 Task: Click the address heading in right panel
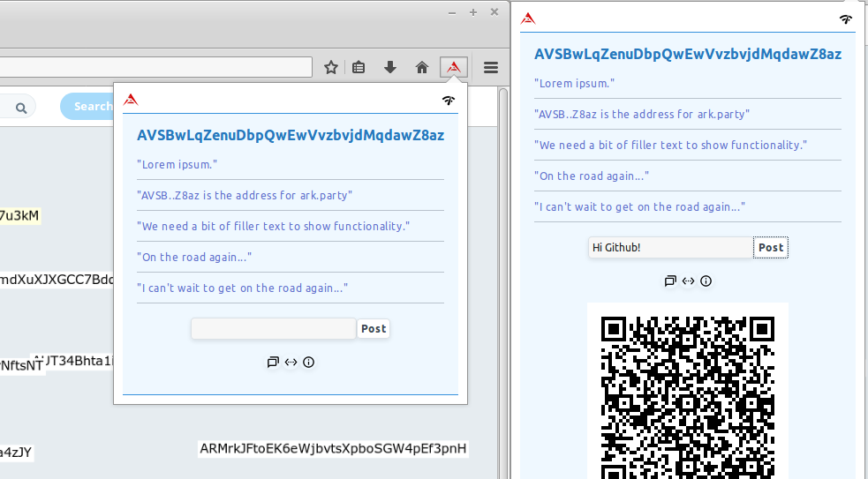688,54
